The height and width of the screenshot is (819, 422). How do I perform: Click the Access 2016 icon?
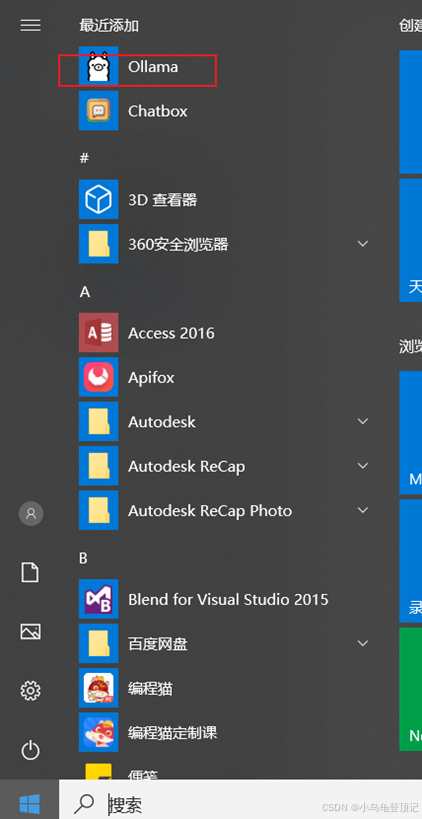click(98, 333)
